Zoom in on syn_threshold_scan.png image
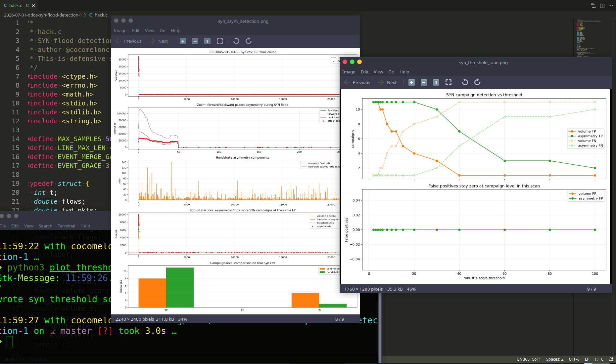 (x=411, y=82)
